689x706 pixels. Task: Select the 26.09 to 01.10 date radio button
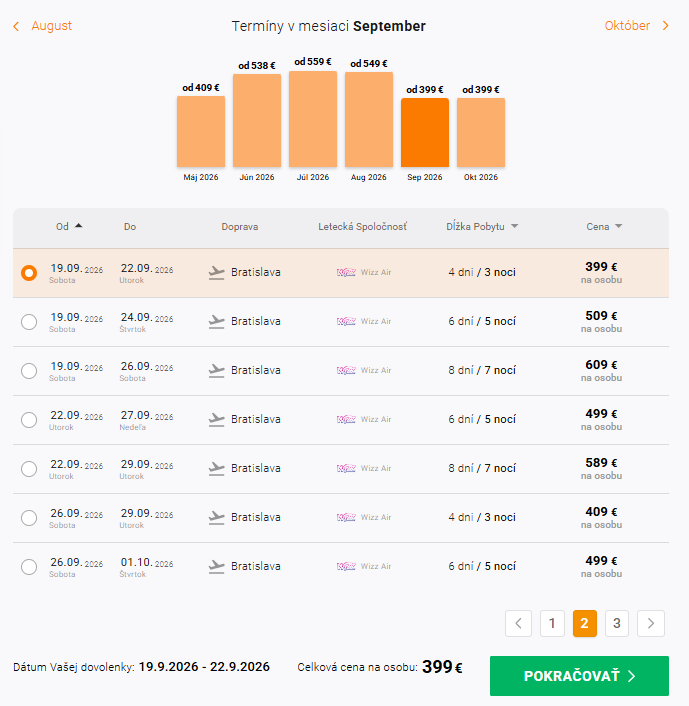pyautogui.click(x=29, y=567)
